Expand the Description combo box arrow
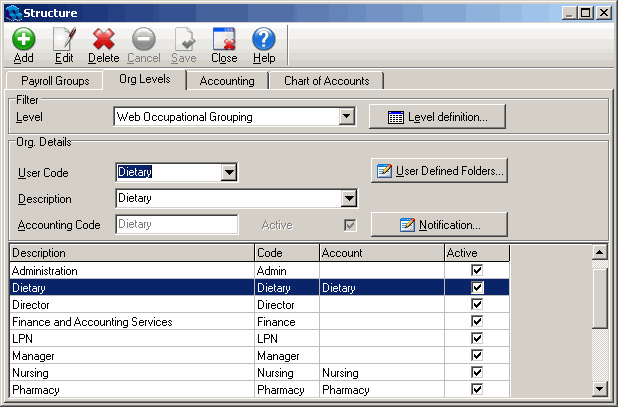Screen dimensions: 618x407 (x=349, y=199)
